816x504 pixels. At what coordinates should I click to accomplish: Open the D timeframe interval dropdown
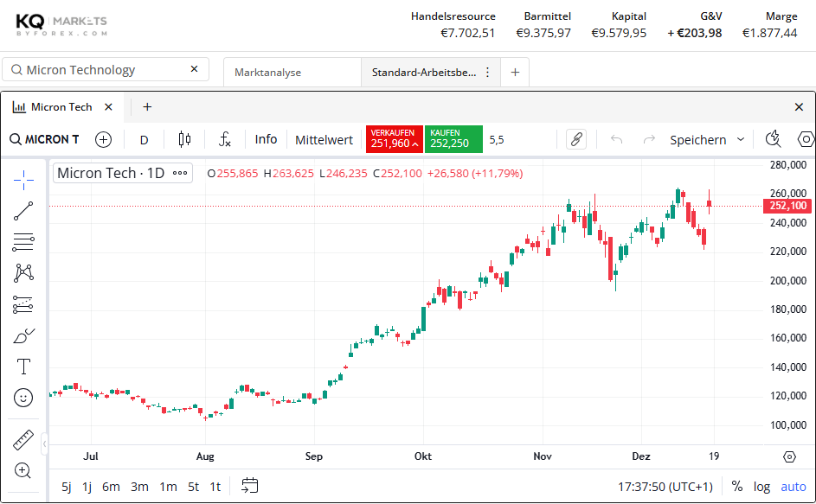point(145,139)
